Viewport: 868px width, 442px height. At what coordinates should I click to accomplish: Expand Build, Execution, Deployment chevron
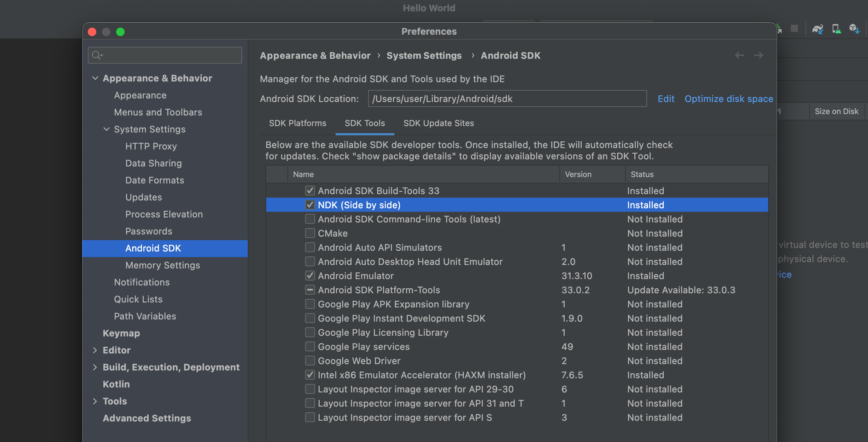(x=95, y=367)
